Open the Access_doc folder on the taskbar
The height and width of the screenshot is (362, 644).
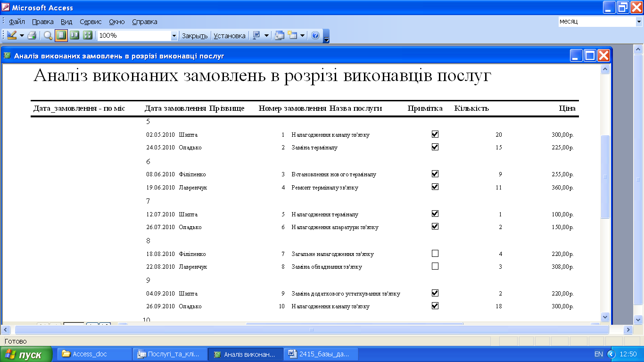click(x=95, y=354)
